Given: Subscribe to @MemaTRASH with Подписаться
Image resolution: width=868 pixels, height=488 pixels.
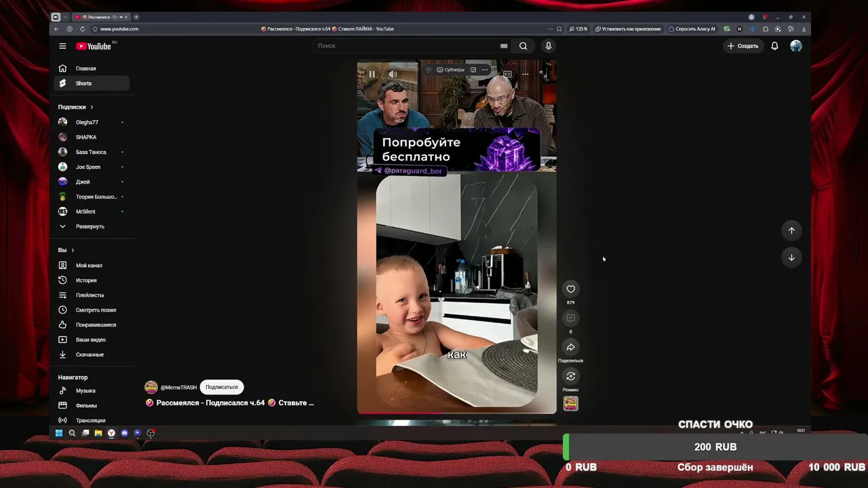Looking at the screenshot, I should (222, 388).
